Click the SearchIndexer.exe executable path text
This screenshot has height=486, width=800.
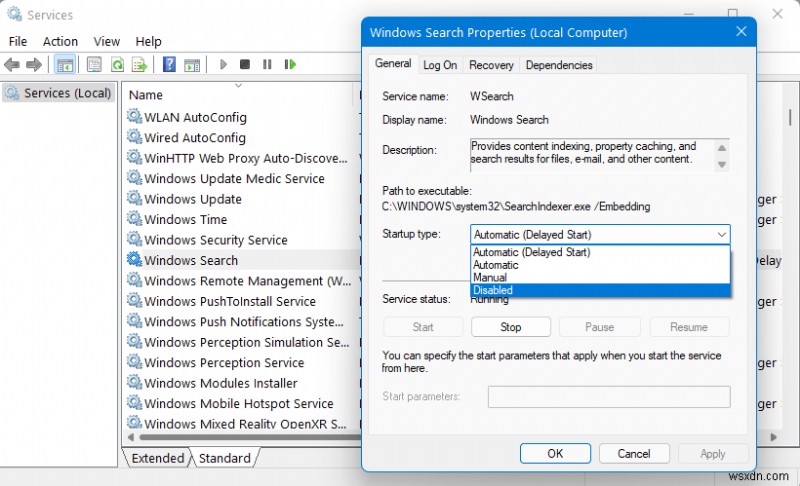tap(516, 207)
